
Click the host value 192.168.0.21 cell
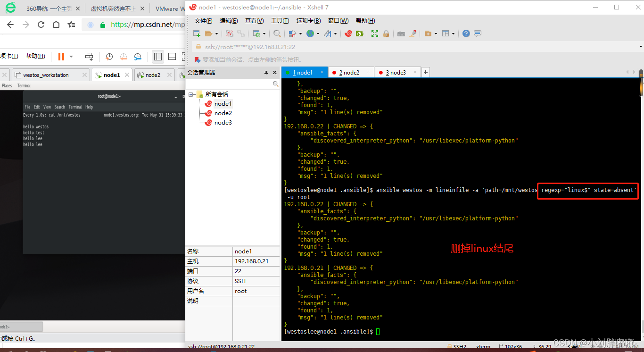pos(256,261)
